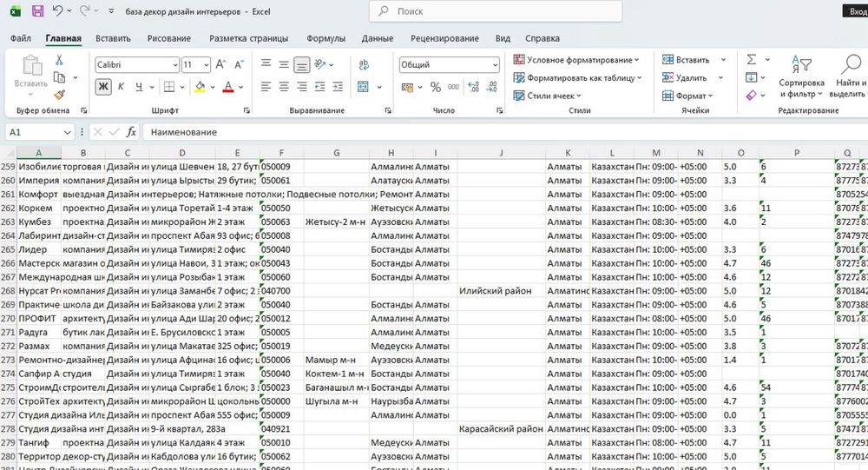
Task: Click the Insert Function fx icon
Action: pyautogui.click(x=131, y=132)
